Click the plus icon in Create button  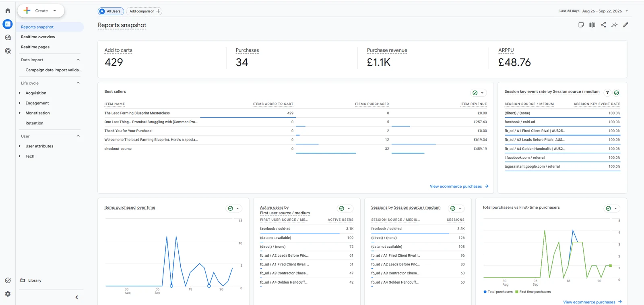coord(27,11)
